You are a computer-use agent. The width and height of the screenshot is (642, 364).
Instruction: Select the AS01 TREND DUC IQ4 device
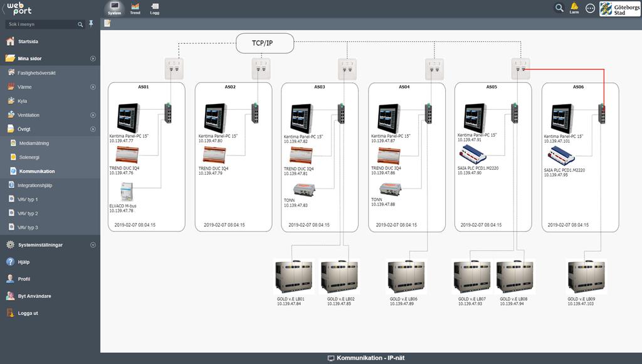click(127, 155)
